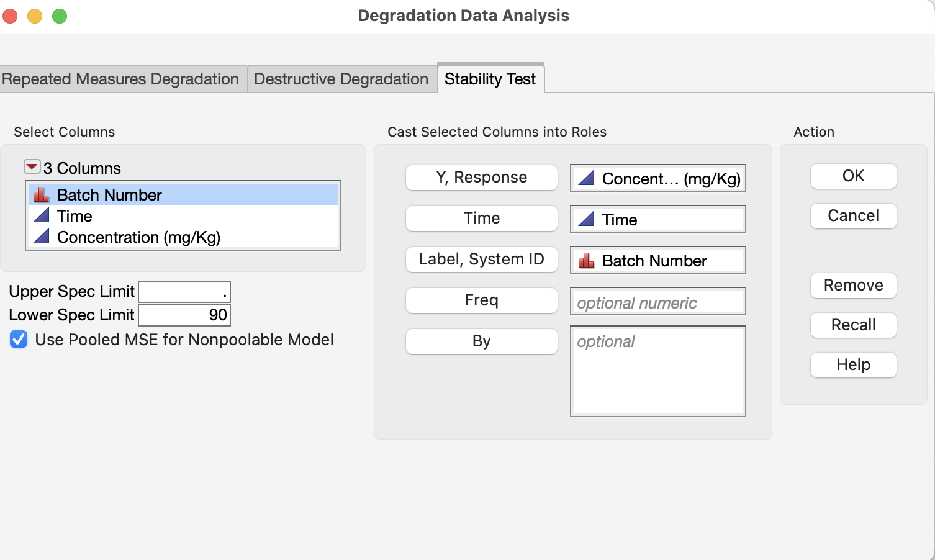Screen dimensions: 935x560
Task: Open the red triangle menu next to 3 Columns
Action: [x=30, y=166]
